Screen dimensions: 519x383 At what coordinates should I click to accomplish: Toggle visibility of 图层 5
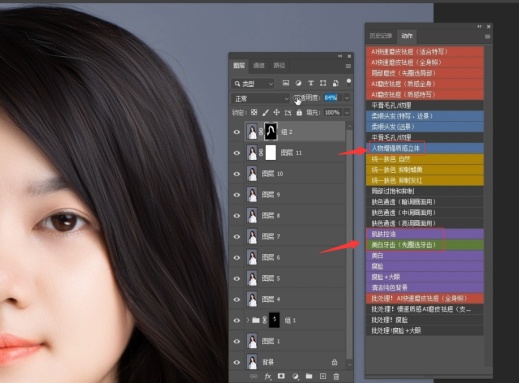click(x=237, y=278)
